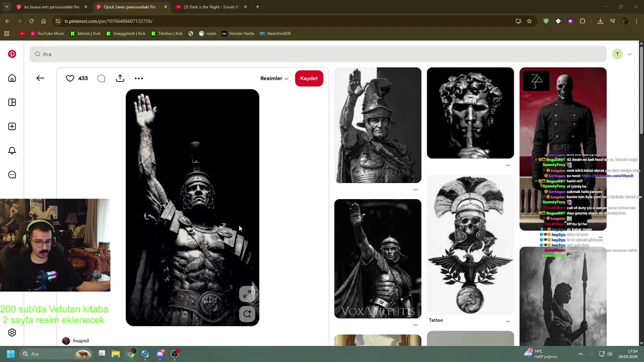Open the roads bookmark
This screenshot has width=644, height=362.
[208, 34]
